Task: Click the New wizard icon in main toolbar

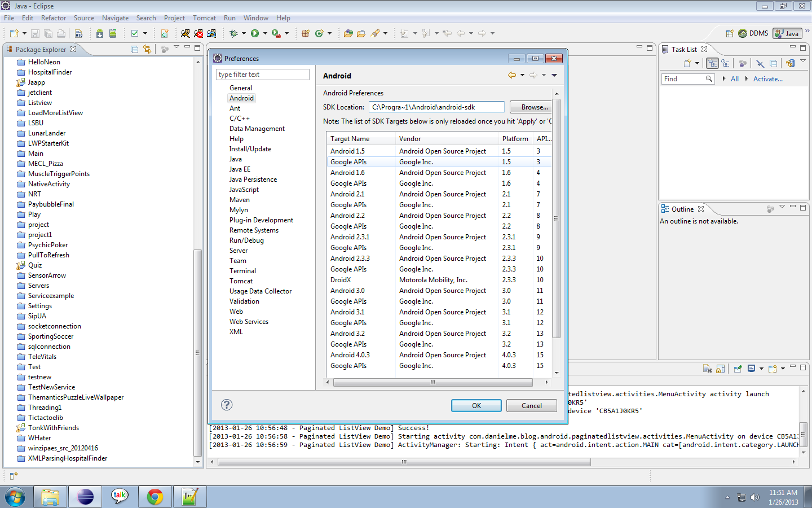Action: click(x=14, y=33)
